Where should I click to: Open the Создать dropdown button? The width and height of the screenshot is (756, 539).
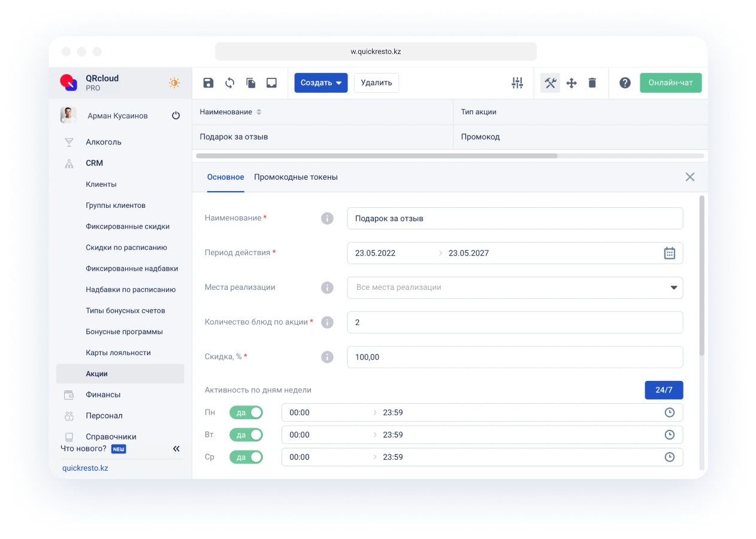(320, 83)
